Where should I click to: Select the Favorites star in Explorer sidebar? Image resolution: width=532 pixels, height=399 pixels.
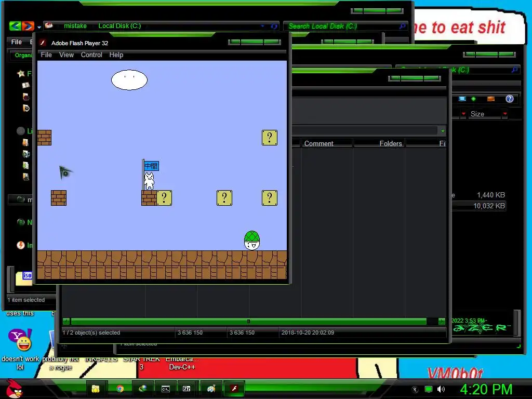pyautogui.click(x=21, y=74)
